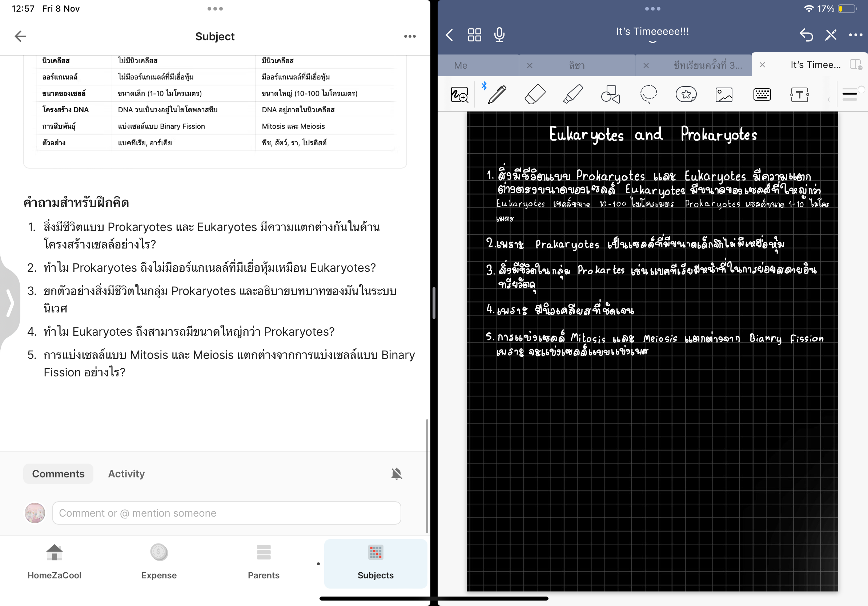This screenshot has height=606, width=868.
Task: Open the text box tool
Action: 799,94
